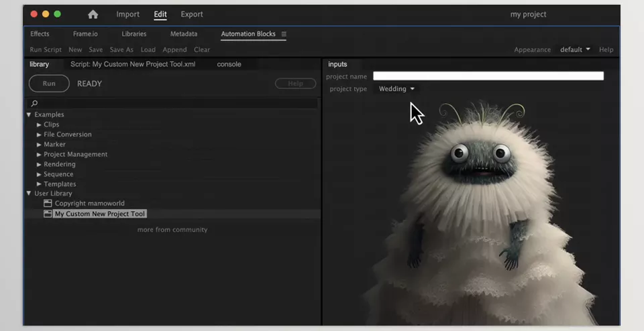
Task: Open the Appearance default dropdown
Action: click(575, 50)
